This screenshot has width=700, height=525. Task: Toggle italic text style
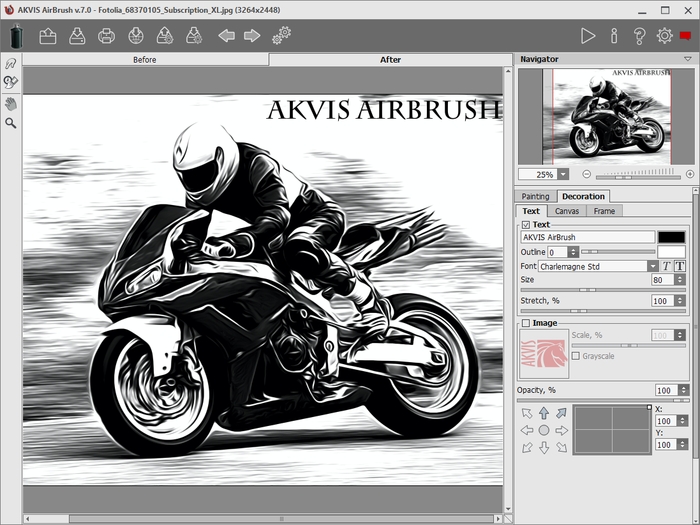tap(666, 266)
